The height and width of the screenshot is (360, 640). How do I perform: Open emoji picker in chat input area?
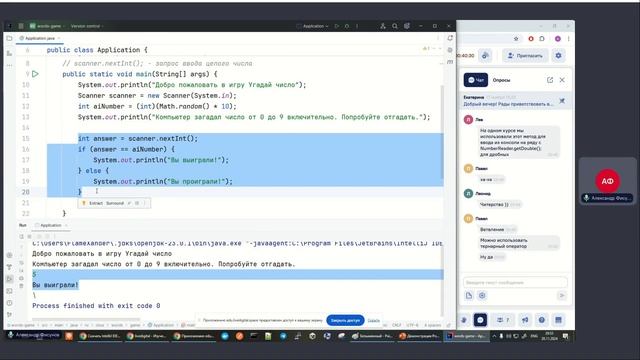click(x=482, y=296)
